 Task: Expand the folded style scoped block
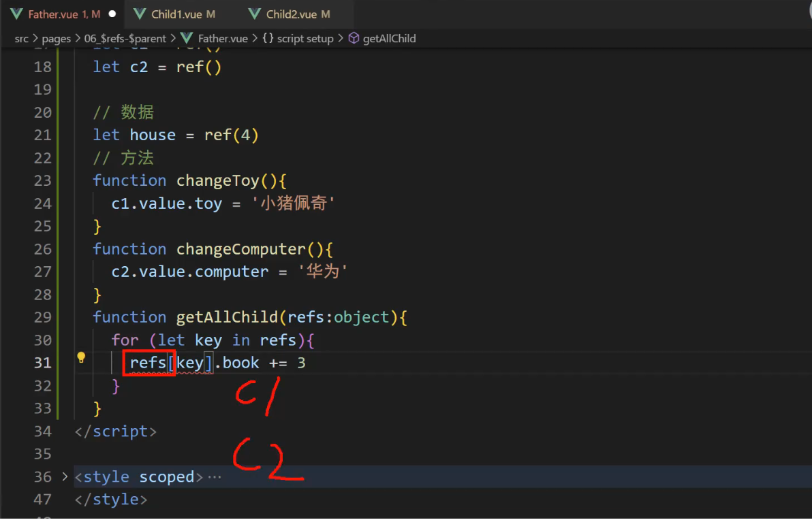click(x=65, y=476)
